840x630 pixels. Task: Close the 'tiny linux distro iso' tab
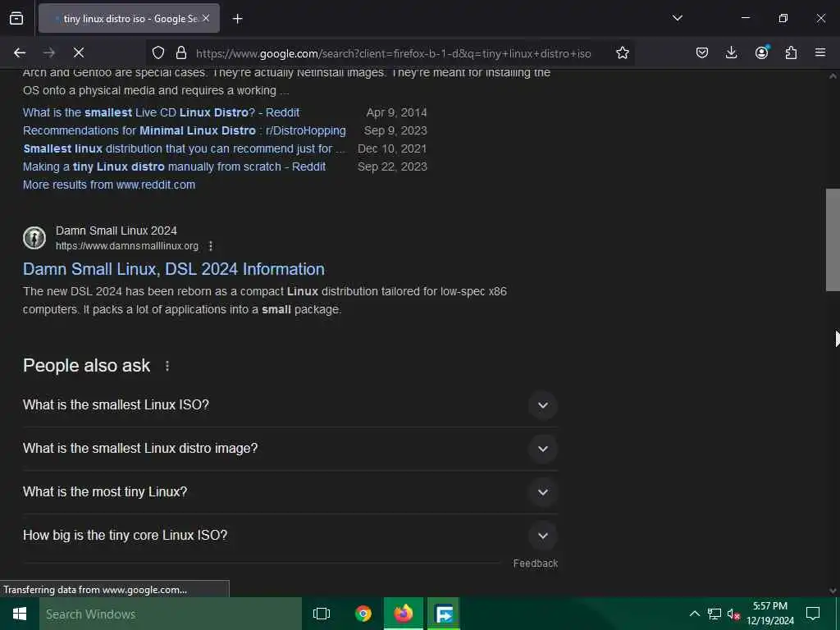pos(206,18)
